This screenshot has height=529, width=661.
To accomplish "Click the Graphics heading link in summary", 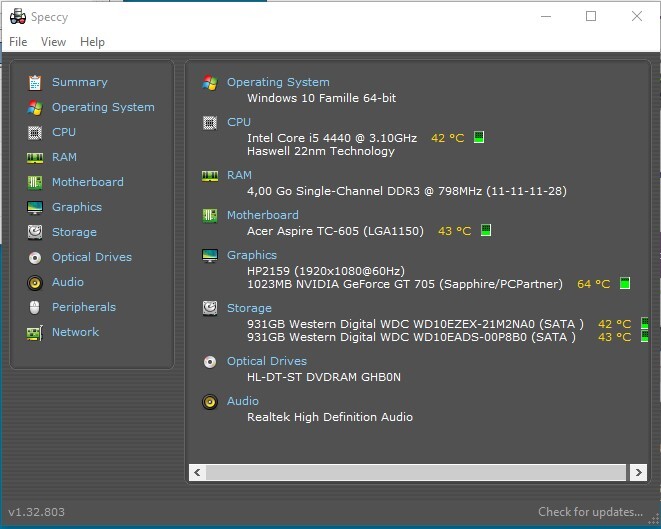I will pos(252,255).
